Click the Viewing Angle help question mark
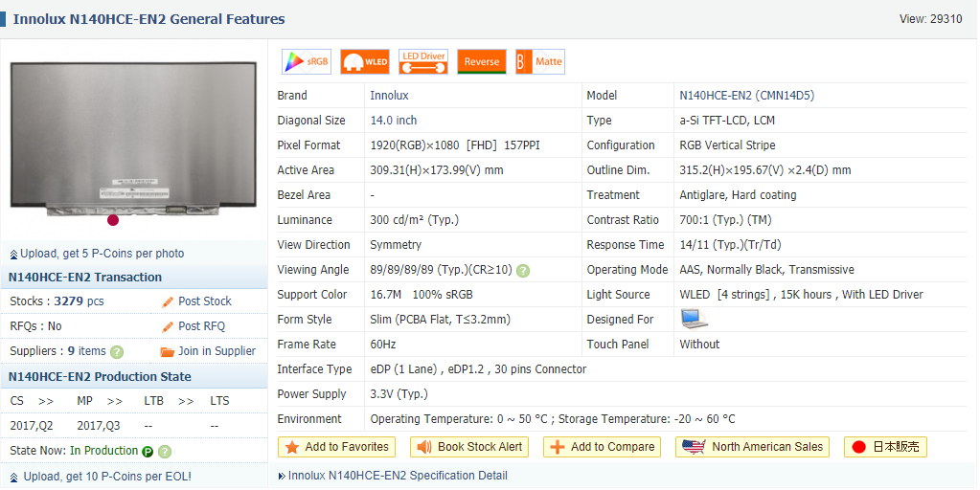980x490 pixels. tap(523, 271)
